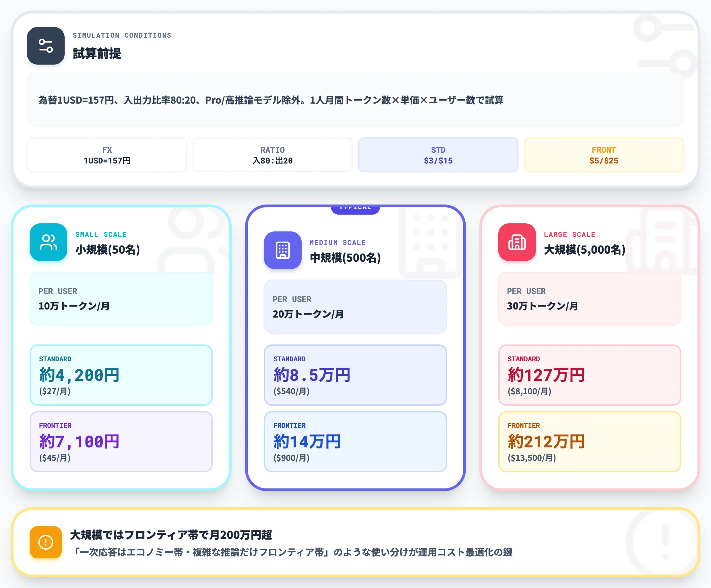Click the 小規模(50名) title
The image size is (711, 588).
pyautogui.click(x=108, y=250)
